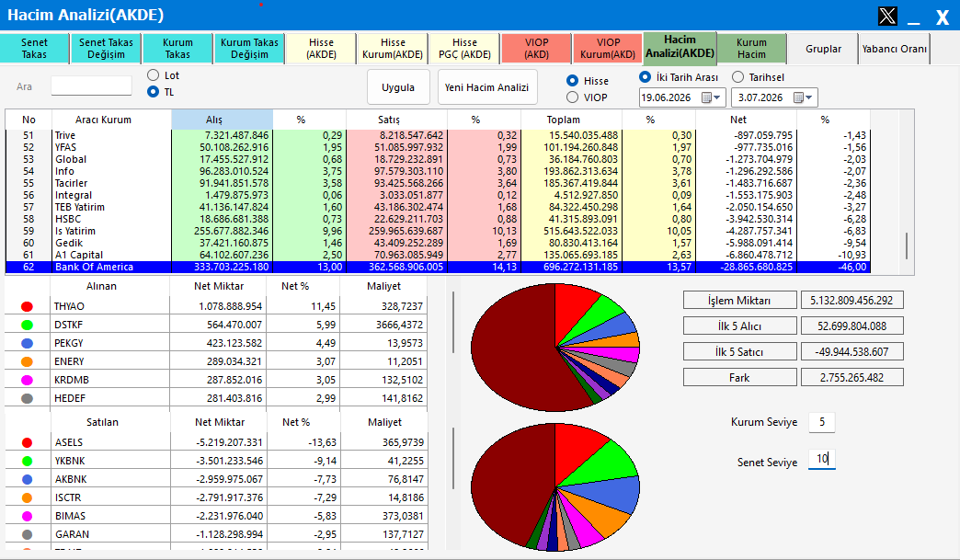Switch to Senet Takas Değişim tab

[x=106, y=49]
